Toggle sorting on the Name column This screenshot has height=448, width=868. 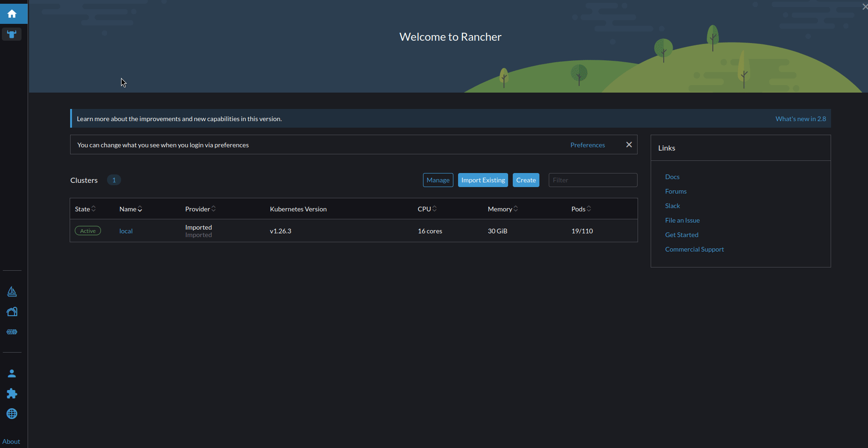[x=130, y=209]
